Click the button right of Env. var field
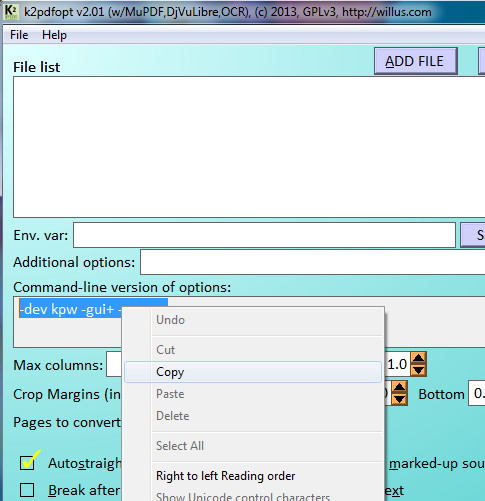485x501 pixels. [x=473, y=235]
